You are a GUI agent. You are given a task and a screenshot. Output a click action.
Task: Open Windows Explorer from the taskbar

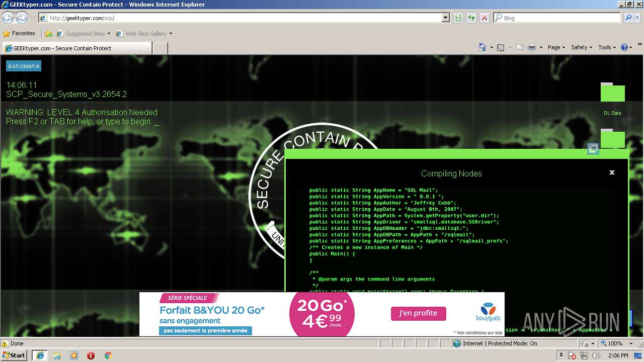click(x=57, y=355)
